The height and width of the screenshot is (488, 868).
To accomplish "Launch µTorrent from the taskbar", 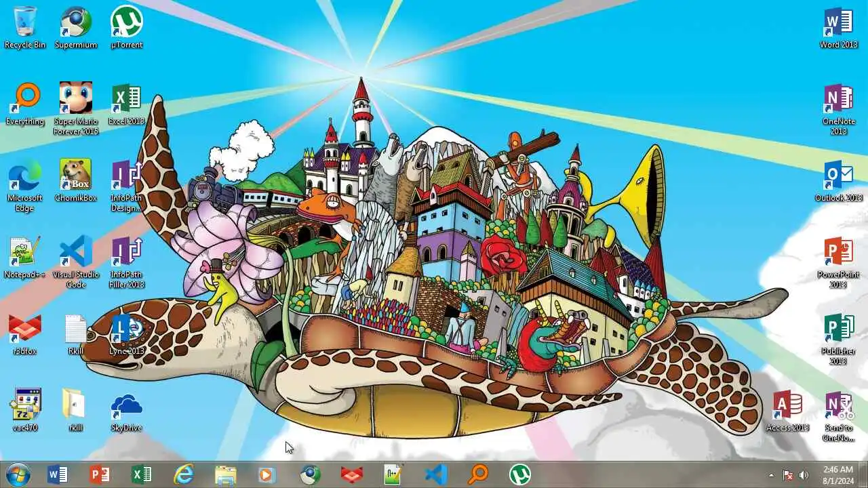I will pyautogui.click(x=520, y=474).
